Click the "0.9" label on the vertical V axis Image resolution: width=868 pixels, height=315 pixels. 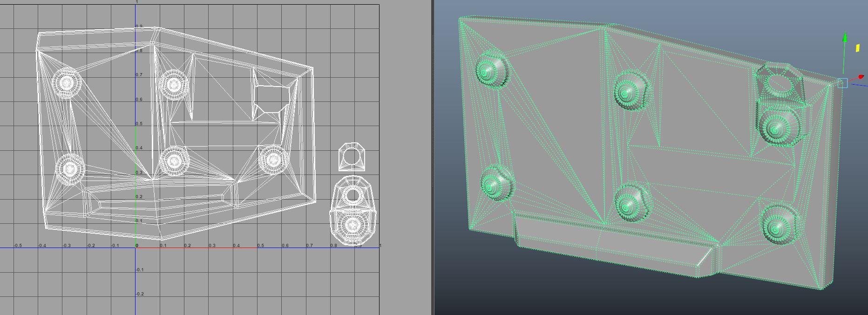click(139, 27)
